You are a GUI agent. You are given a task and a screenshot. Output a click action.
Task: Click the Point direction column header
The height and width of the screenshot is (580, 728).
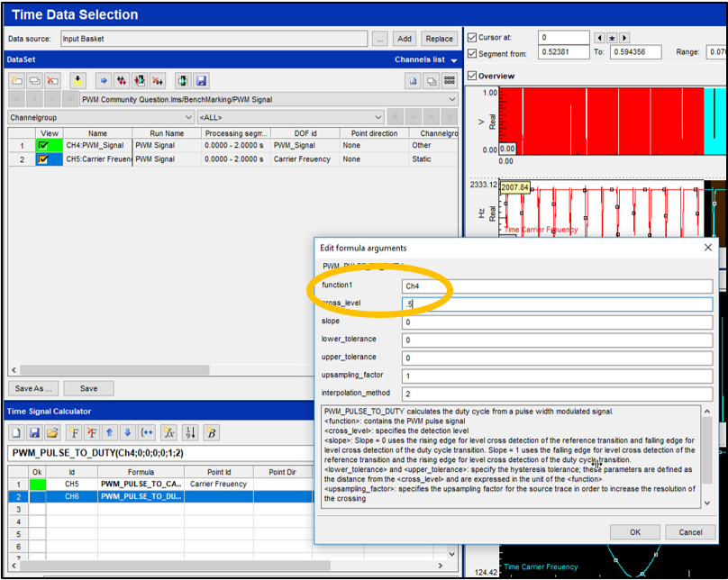point(374,133)
